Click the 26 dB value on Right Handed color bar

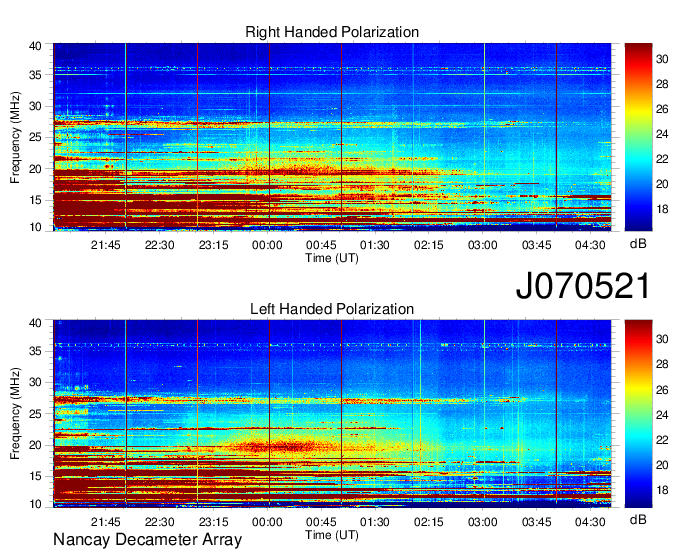click(x=662, y=109)
